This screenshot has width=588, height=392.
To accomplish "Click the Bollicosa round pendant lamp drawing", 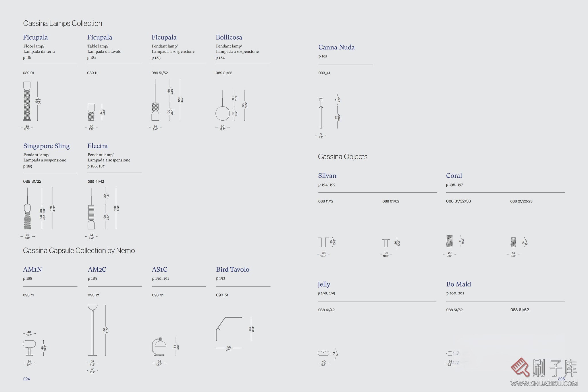I will [x=223, y=113].
